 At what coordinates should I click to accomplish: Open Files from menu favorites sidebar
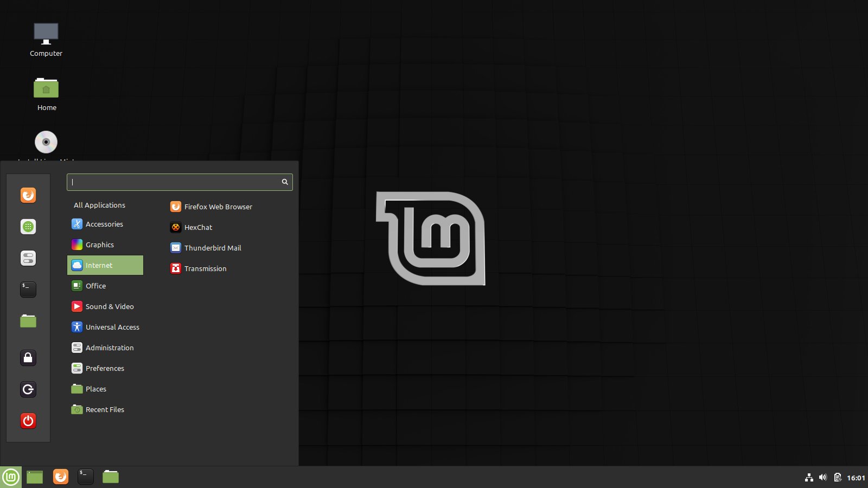click(28, 321)
